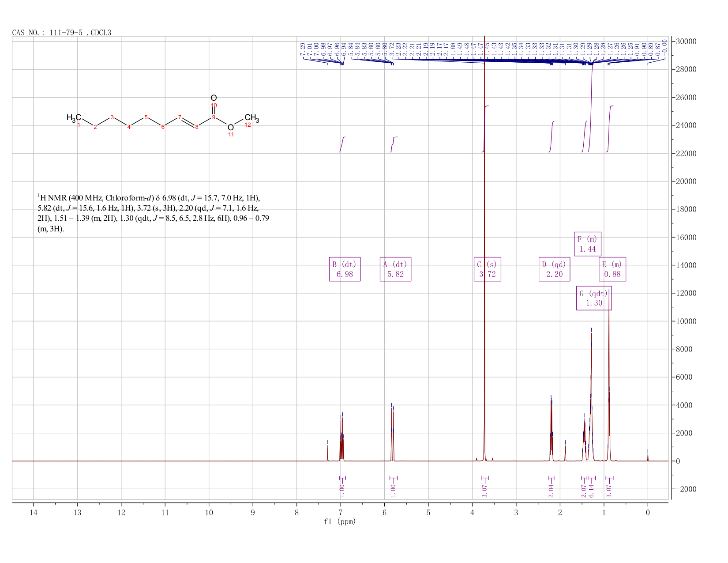Click the 1.00 integral value at 6.98 ppm
This screenshot has width=728, height=563.
342,491
